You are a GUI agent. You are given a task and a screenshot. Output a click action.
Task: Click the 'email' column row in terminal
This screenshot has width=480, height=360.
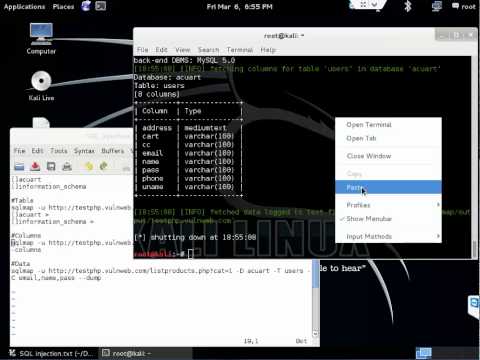(x=188, y=153)
